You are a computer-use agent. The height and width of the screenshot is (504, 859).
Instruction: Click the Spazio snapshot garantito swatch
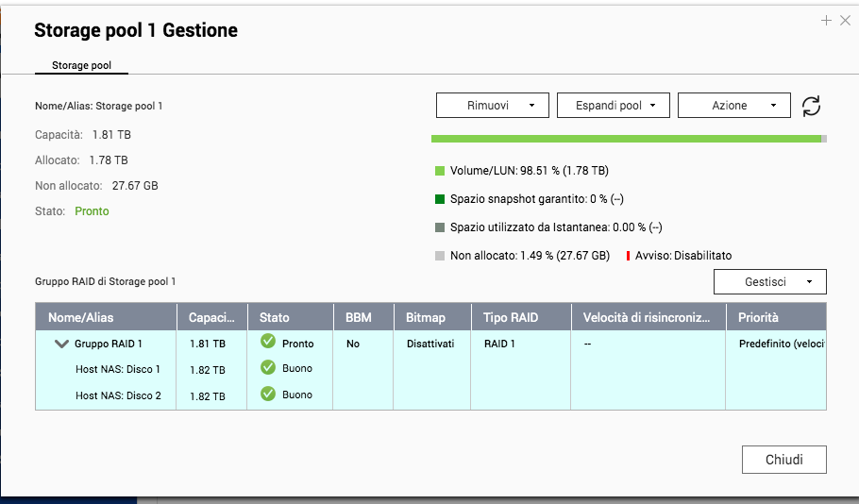(x=440, y=199)
